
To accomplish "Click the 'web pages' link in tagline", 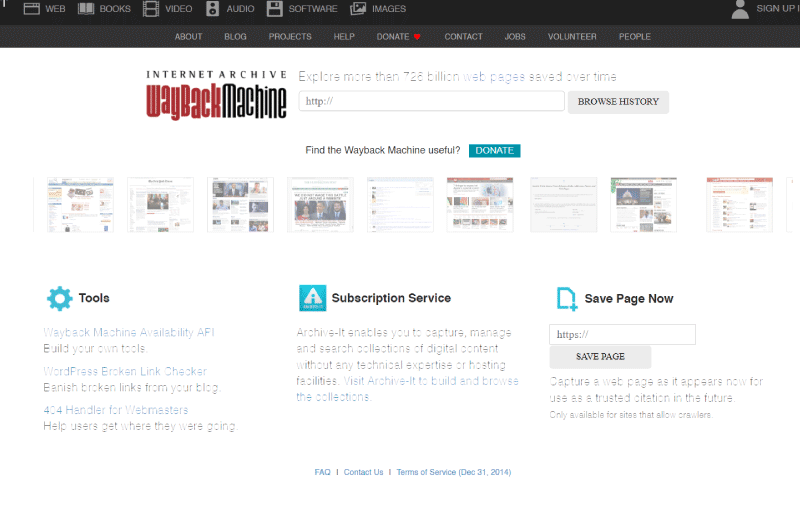I will 494,77.
